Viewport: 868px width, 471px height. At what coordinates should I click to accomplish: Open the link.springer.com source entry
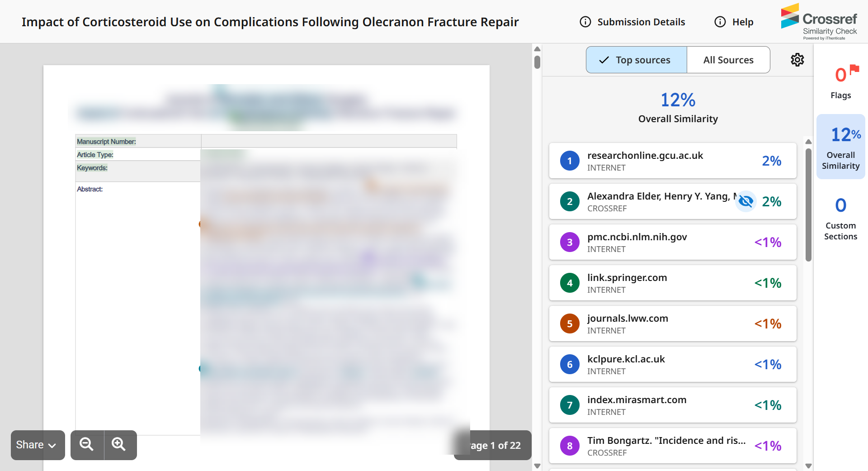pos(673,283)
